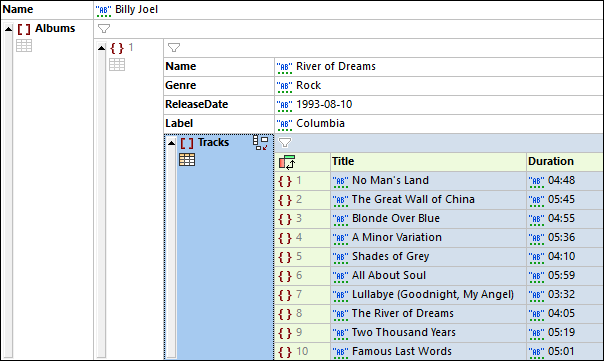Select the Duration column header

565,161
